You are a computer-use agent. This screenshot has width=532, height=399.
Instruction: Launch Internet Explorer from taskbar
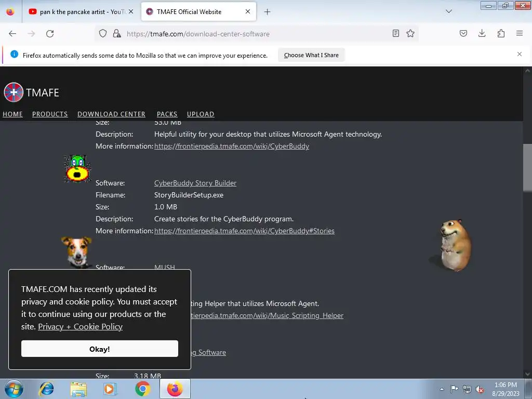click(x=46, y=389)
